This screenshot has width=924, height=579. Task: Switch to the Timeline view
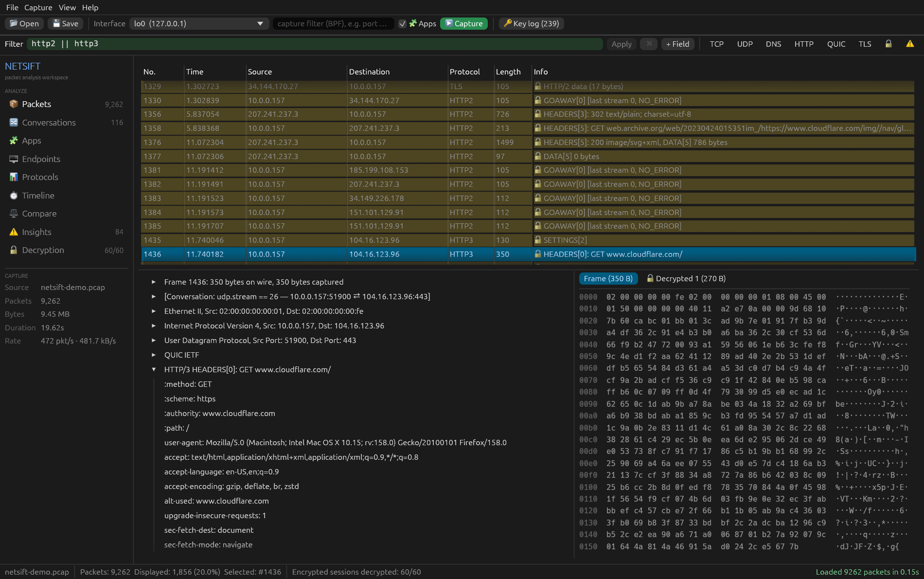click(x=66, y=196)
